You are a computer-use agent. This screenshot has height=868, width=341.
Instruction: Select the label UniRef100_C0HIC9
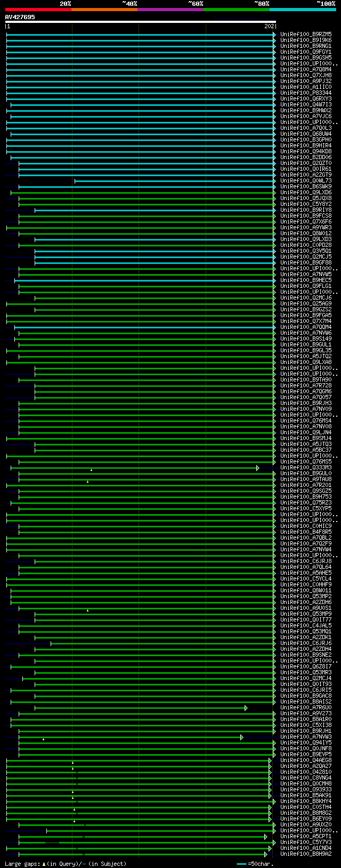click(x=306, y=526)
